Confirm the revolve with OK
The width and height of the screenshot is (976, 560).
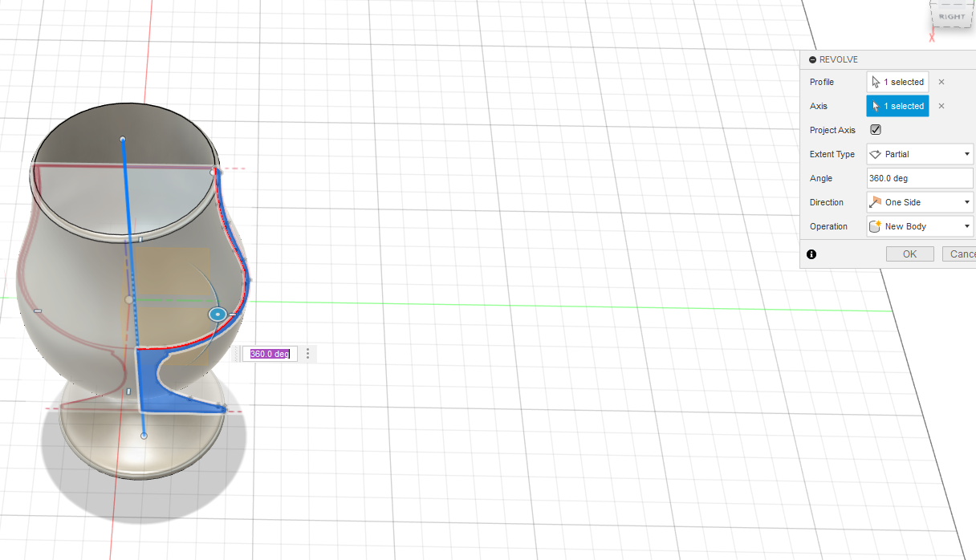point(909,254)
